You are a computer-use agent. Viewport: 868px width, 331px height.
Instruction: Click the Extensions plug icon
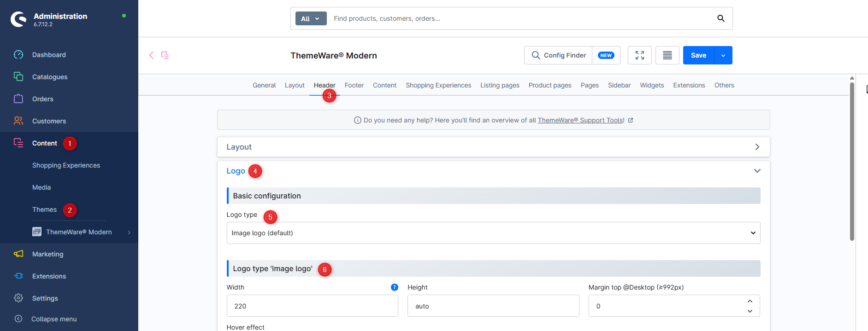[18, 276]
